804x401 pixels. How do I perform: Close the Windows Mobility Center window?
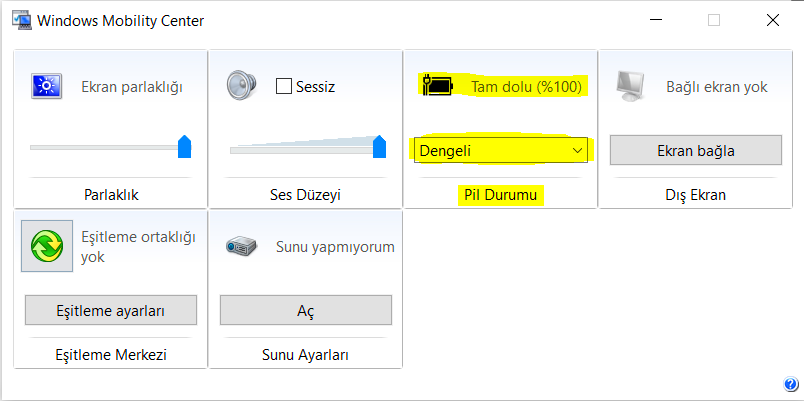[773, 19]
